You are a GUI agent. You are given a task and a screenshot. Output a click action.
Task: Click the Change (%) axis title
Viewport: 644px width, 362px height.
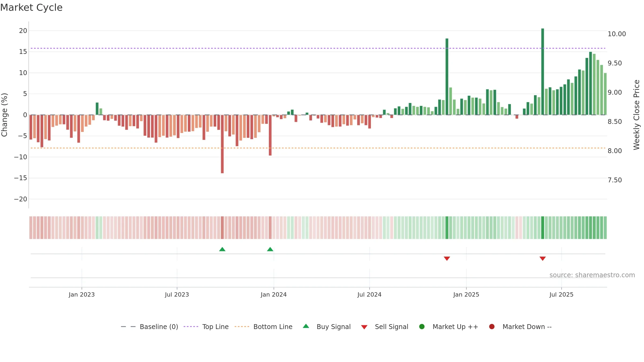[4, 115]
